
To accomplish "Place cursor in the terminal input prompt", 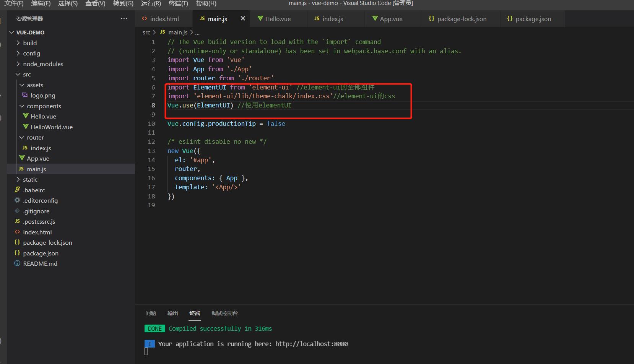I will (146, 351).
